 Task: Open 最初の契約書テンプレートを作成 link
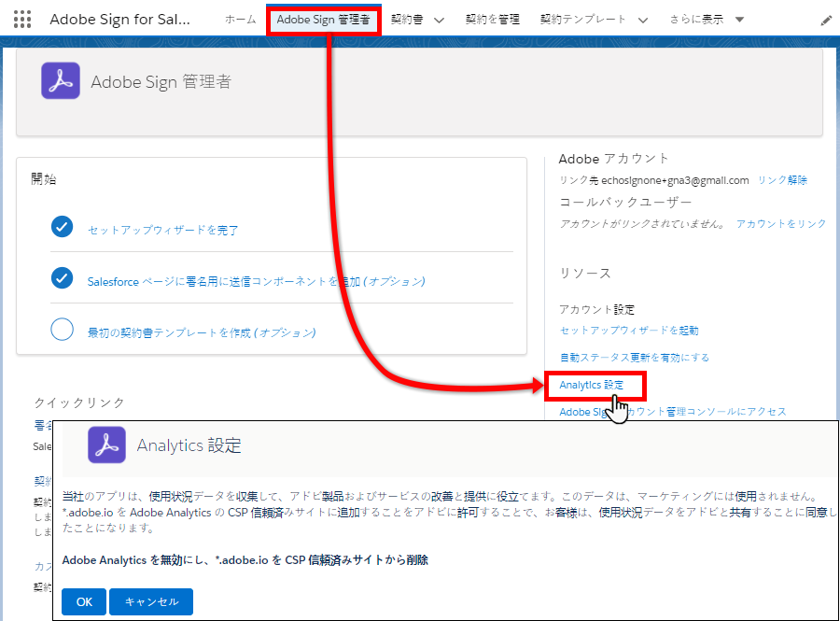[x=202, y=332]
